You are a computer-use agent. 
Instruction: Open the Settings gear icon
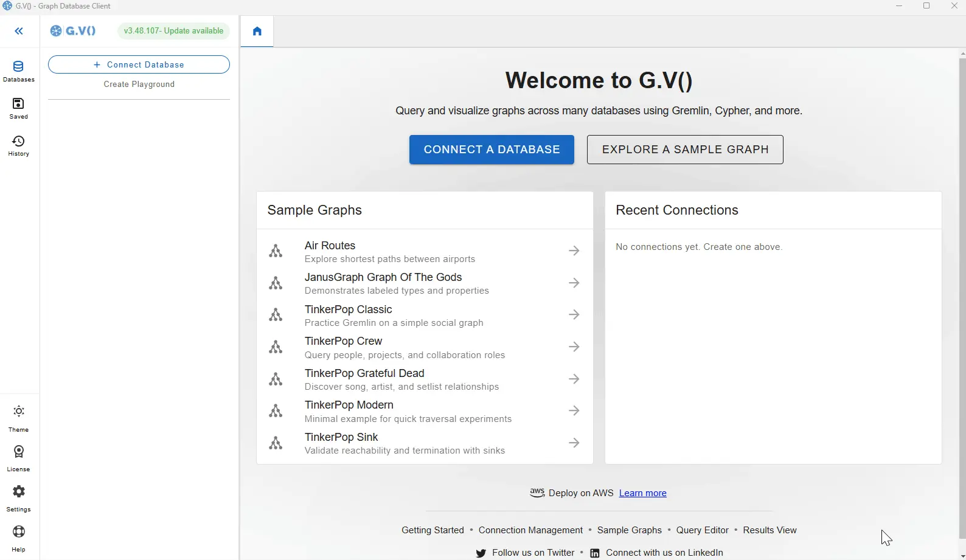[19, 498]
